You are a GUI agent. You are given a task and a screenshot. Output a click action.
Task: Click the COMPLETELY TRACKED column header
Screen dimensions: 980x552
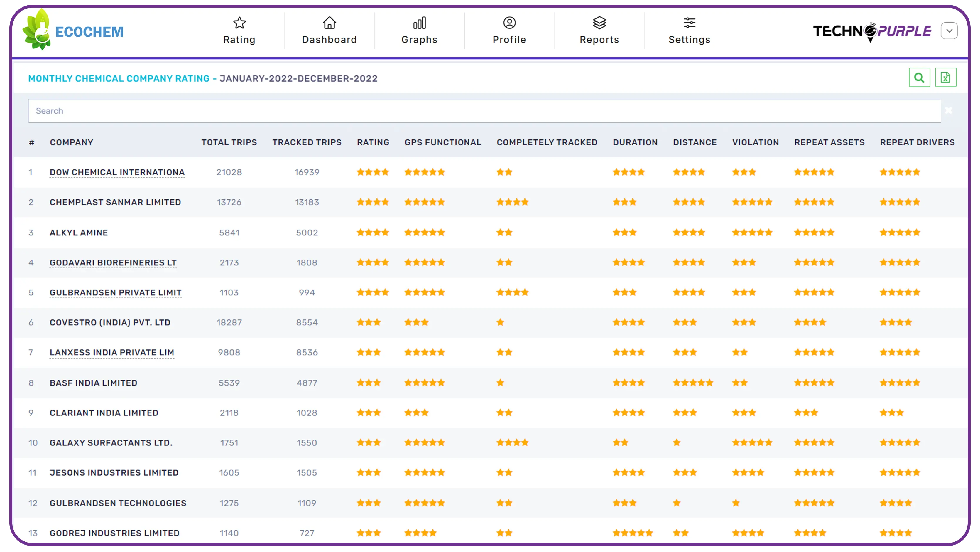point(547,142)
